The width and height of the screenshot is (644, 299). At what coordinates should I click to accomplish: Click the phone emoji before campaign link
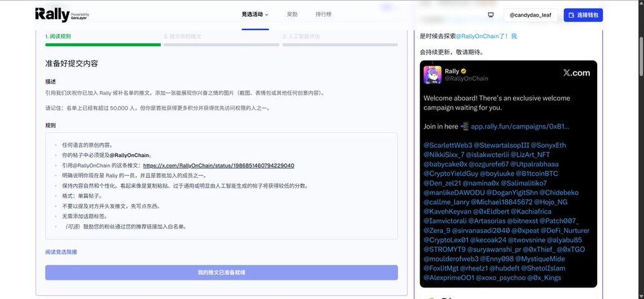pyautogui.click(x=464, y=126)
